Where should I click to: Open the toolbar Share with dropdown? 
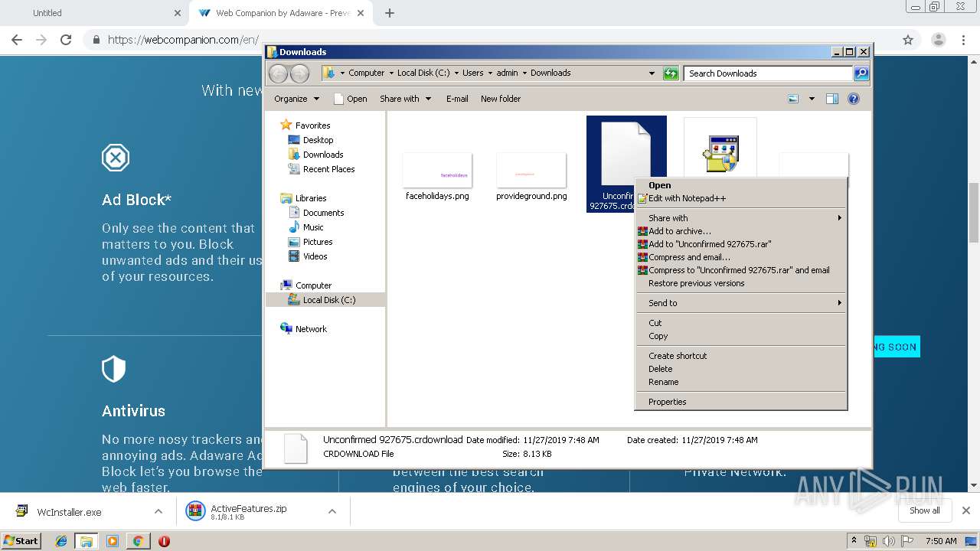(406, 99)
